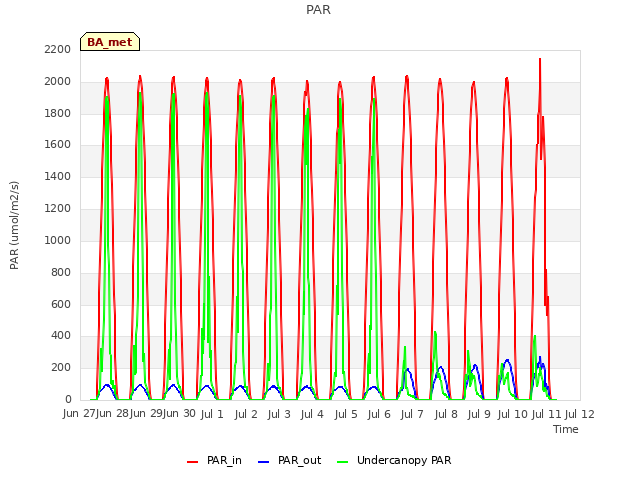Click the Jul 8 x-axis date label
Screen dimensions: 640x480
point(446,415)
